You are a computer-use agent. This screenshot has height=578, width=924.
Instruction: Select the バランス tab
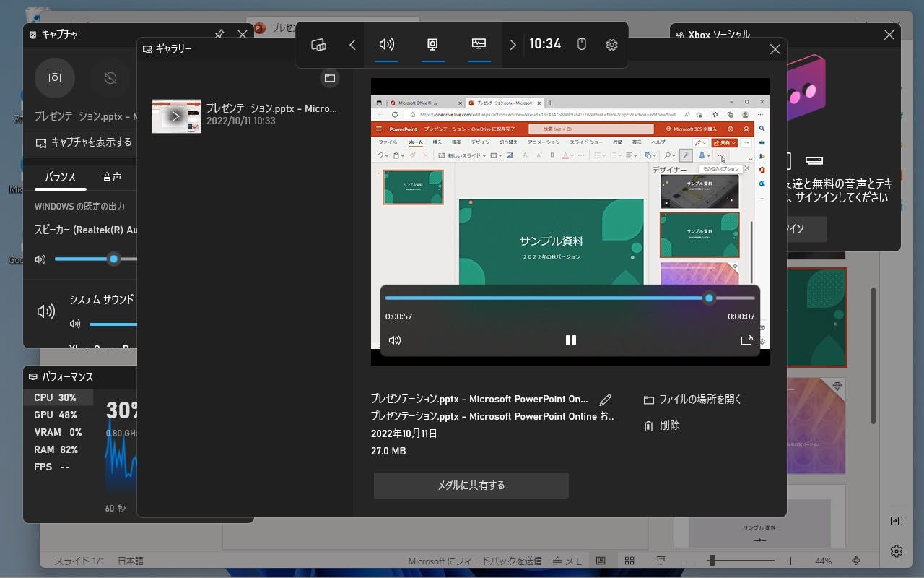point(60,176)
